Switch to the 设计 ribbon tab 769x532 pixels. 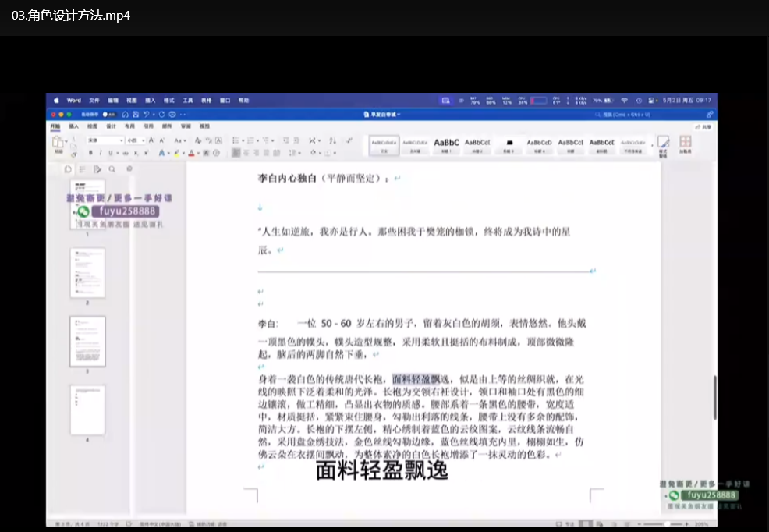point(111,126)
